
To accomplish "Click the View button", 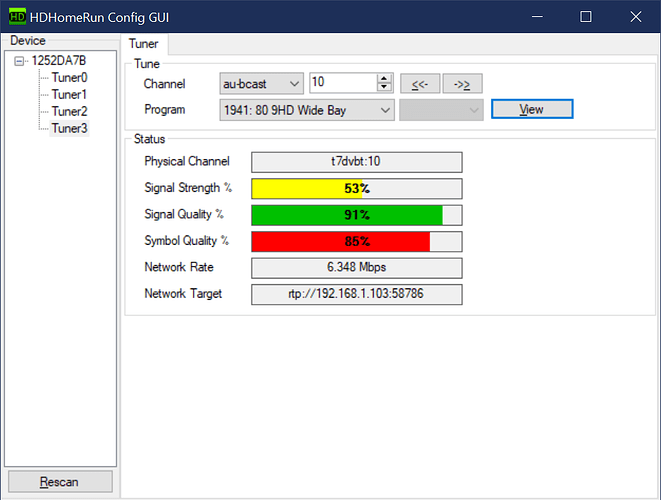I will coord(532,109).
